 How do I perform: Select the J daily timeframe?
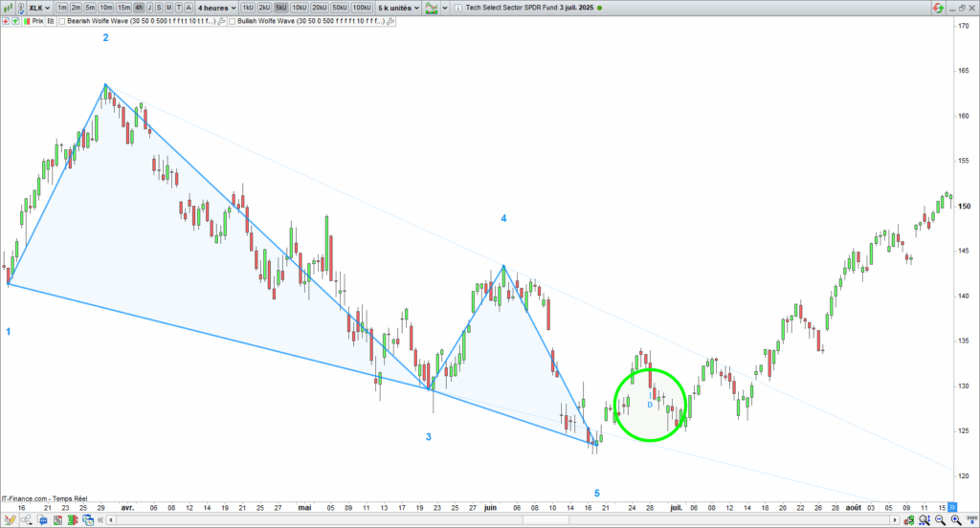(x=149, y=8)
